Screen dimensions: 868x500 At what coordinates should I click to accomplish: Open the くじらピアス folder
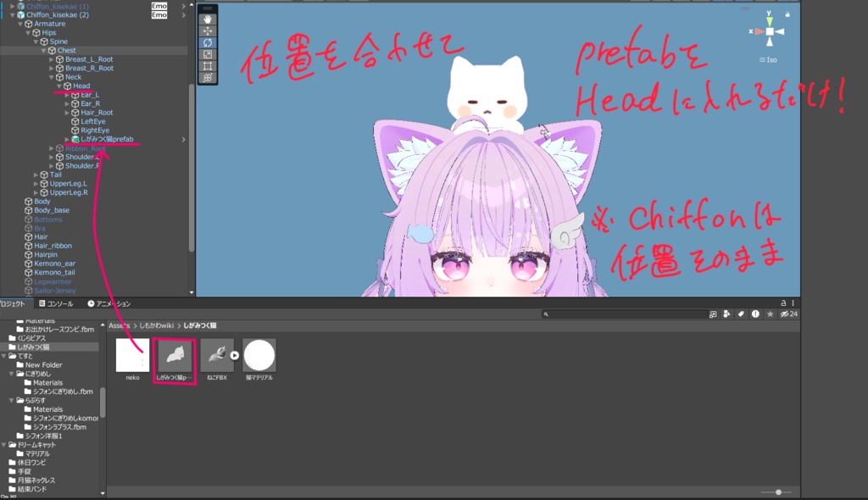[x=31, y=338]
